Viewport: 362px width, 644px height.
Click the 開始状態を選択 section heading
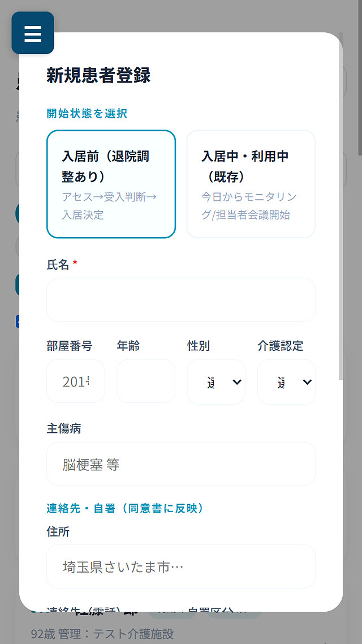tap(87, 114)
